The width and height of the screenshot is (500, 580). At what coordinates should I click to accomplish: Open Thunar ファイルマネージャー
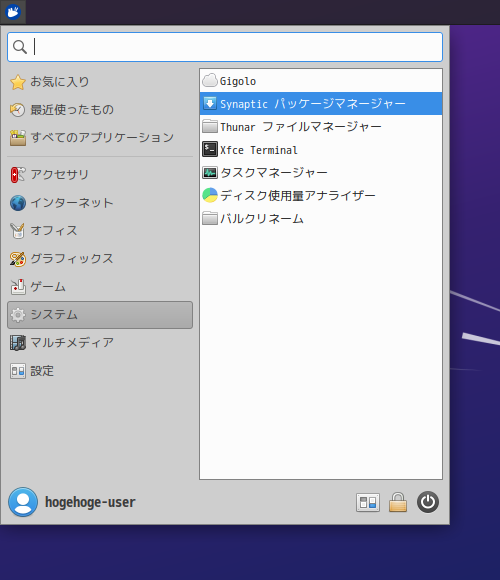pyautogui.click(x=321, y=127)
